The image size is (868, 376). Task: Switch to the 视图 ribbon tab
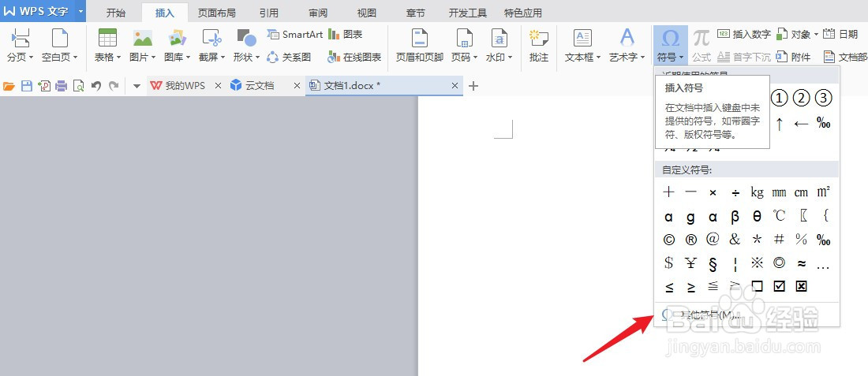[367, 13]
